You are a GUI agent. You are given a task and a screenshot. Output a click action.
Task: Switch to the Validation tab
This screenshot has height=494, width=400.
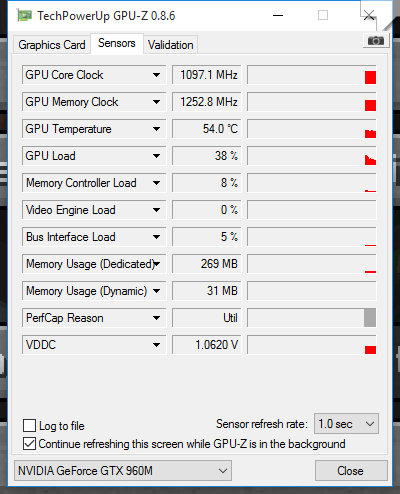[x=171, y=45]
